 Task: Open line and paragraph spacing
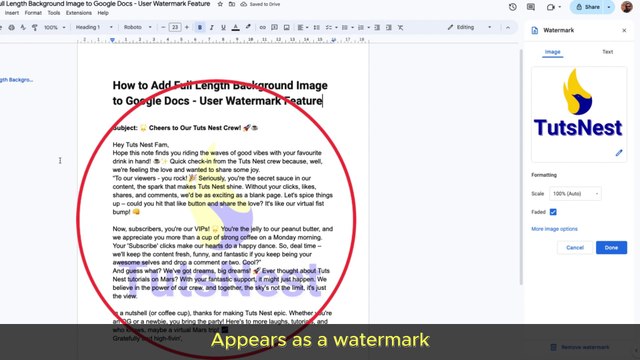point(316,27)
